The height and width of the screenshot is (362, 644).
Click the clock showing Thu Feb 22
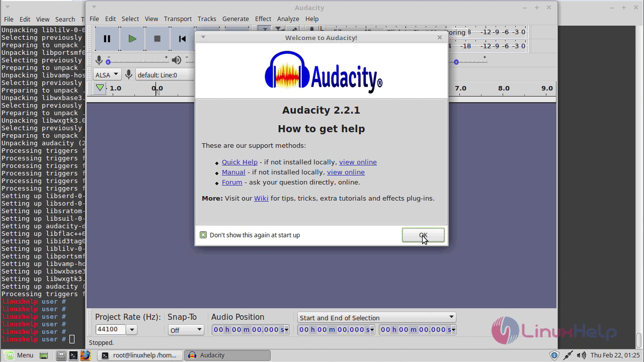tap(615, 355)
